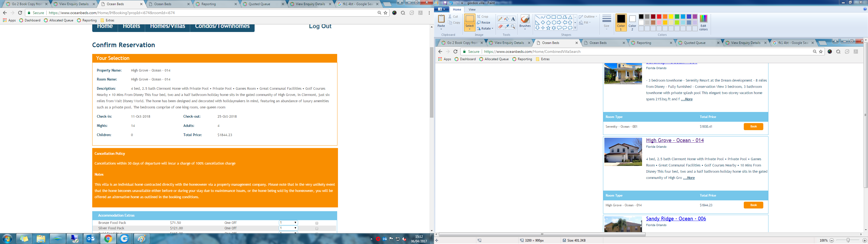Choose the red color swatch in Paint
Viewport: 868px width, 244px height.
[x=659, y=17]
